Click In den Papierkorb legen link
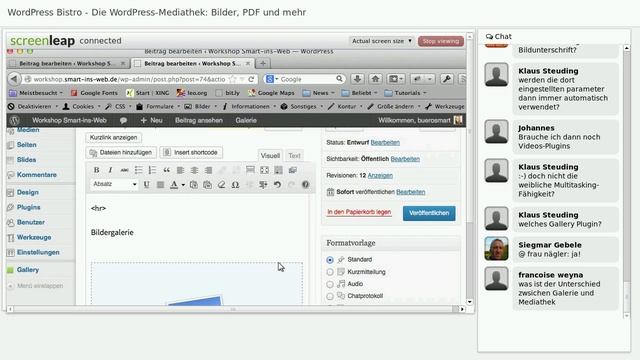The width and height of the screenshot is (640, 360). [x=359, y=212]
